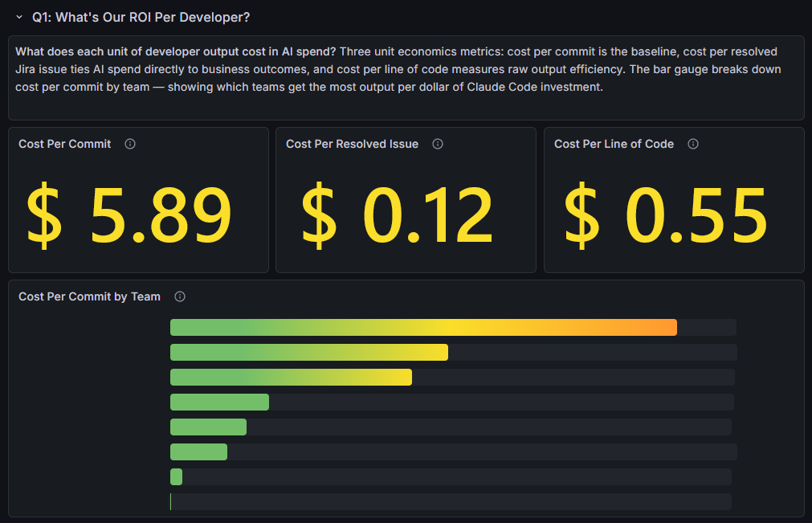This screenshot has width=812, height=523.
Task: Click the Cost Per Commit panel header
Action: click(x=64, y=144)
